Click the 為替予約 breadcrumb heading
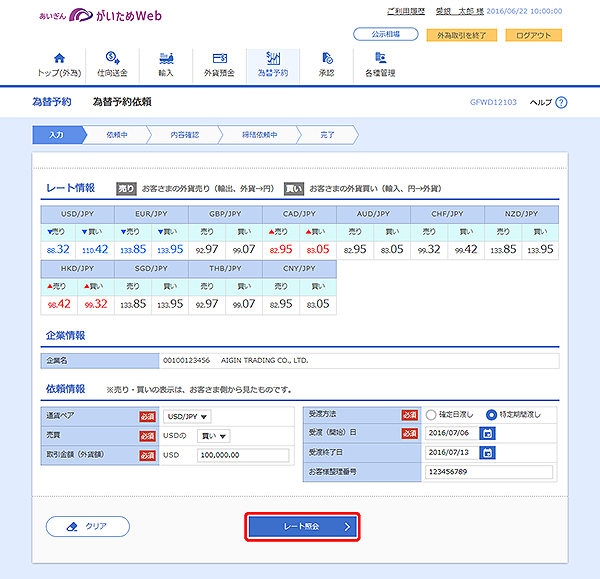This screenshot has height=579, width=600. click(x=52, y=102)
